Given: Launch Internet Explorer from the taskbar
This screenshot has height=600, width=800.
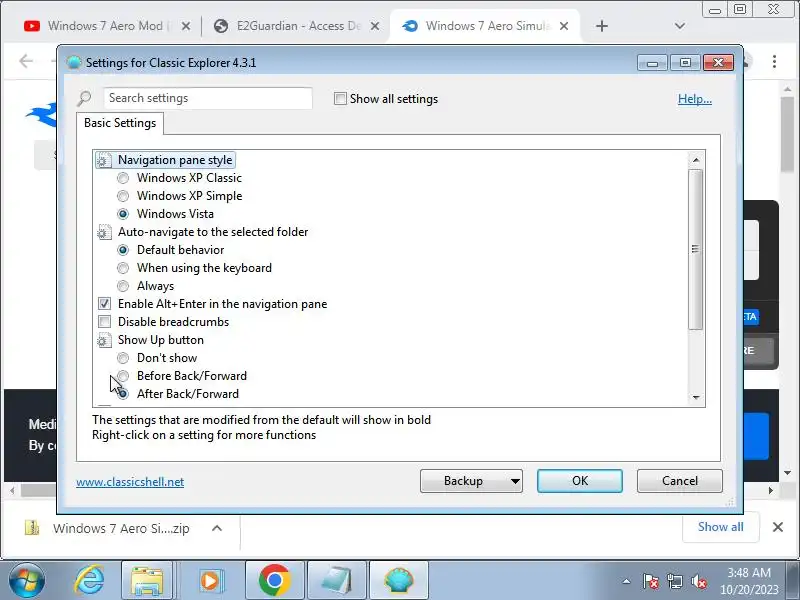Looking at the screenshot, I should [x=89, y=580].
